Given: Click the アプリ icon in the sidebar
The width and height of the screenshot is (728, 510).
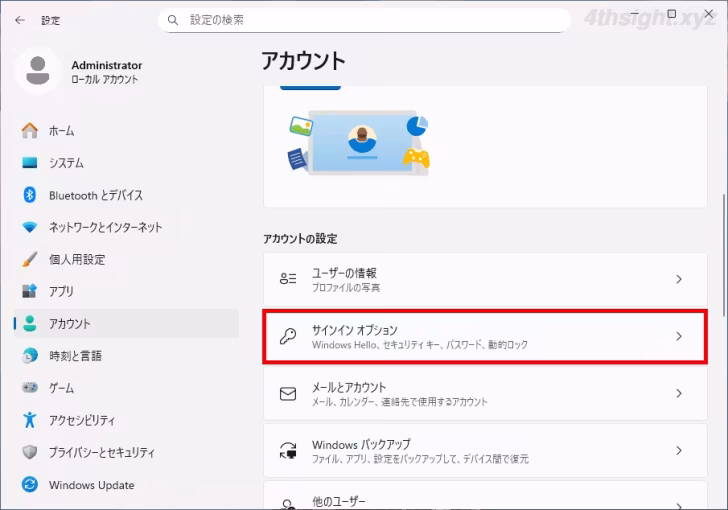Looking at the screenshot, I should pyautogui.click(x=30, y=291).
